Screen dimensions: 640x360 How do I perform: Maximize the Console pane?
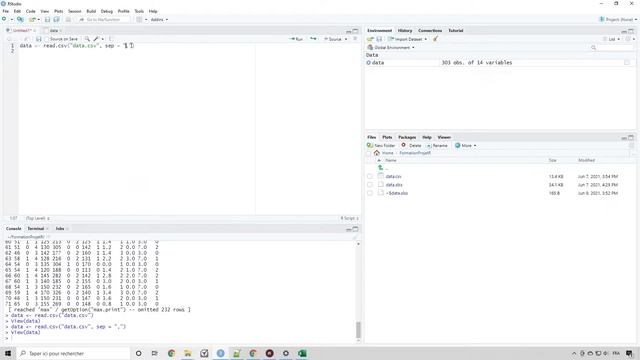356,229
